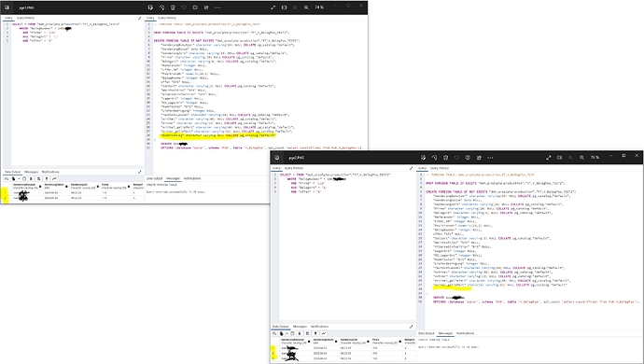This screenshot has width=644, height=364.
Task: Zoom in on the pge2.PNG image
Action: point(582,158)
